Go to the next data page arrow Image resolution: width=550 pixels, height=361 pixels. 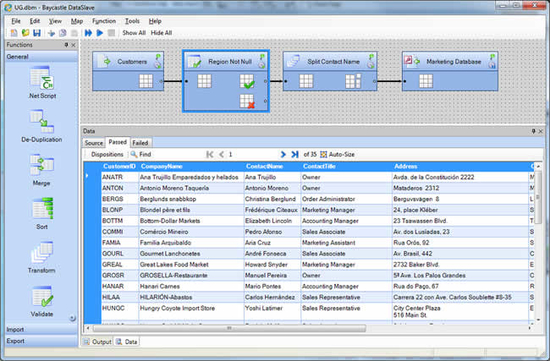pos(283,154)
